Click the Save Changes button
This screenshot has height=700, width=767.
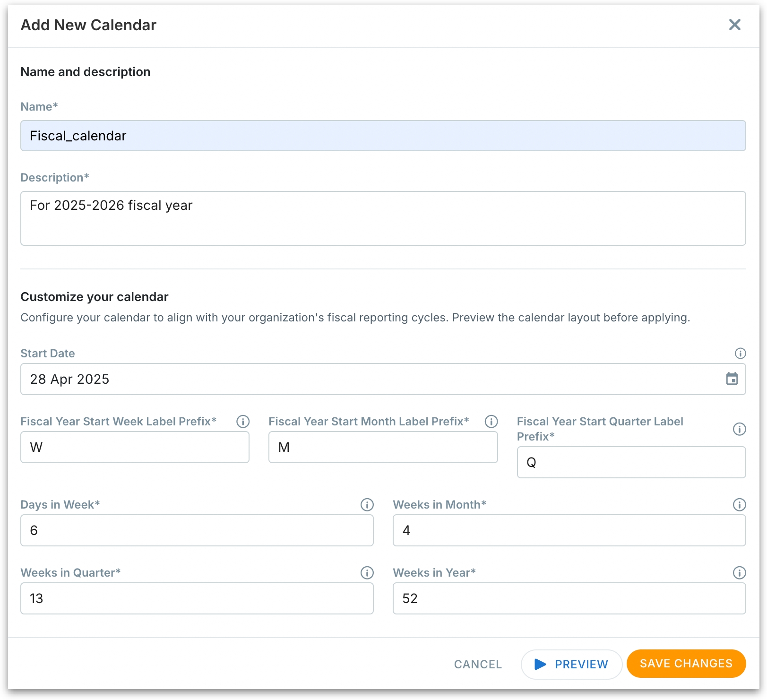click(686, 664)
